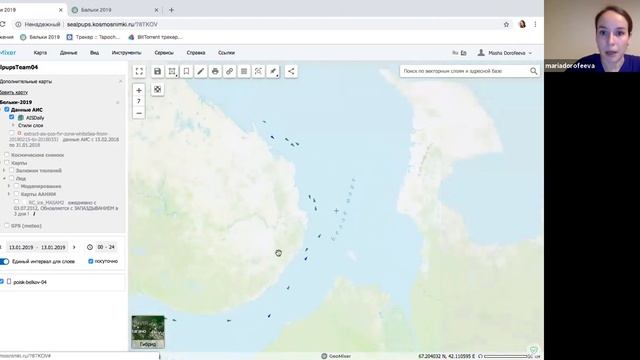Screen dimensions: 640x360
Task: Open Chrome three-dot menu
Action: coord(535,24)
